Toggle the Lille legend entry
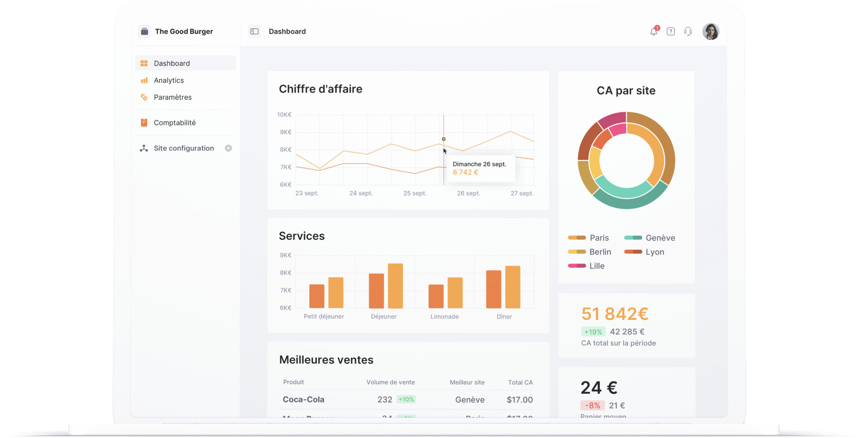868x438 pixels. 596,266
